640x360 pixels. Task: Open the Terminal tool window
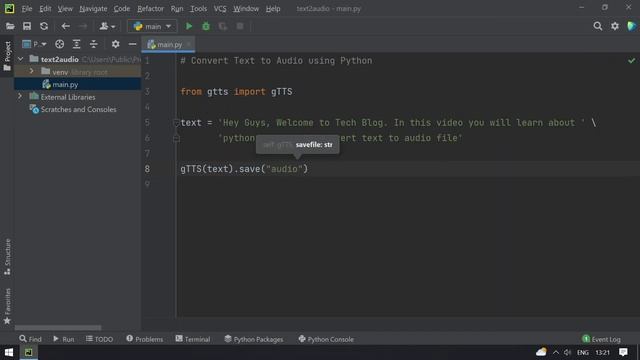click(x=193, y=339)
